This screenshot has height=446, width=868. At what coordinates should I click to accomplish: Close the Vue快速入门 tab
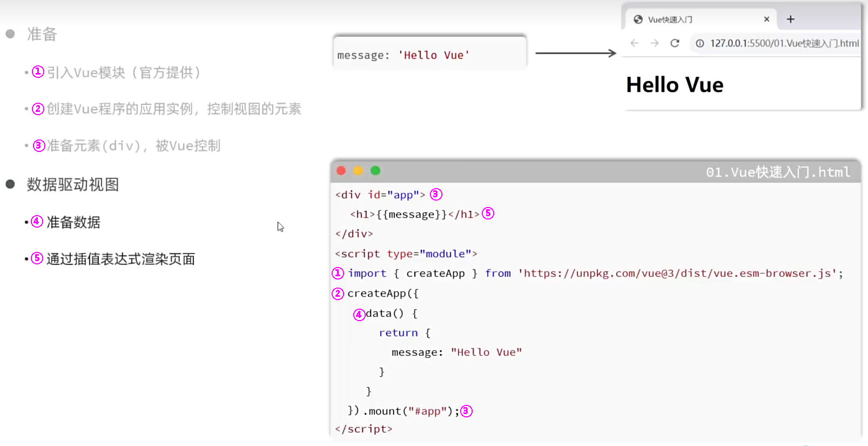(x=766, y=19)
